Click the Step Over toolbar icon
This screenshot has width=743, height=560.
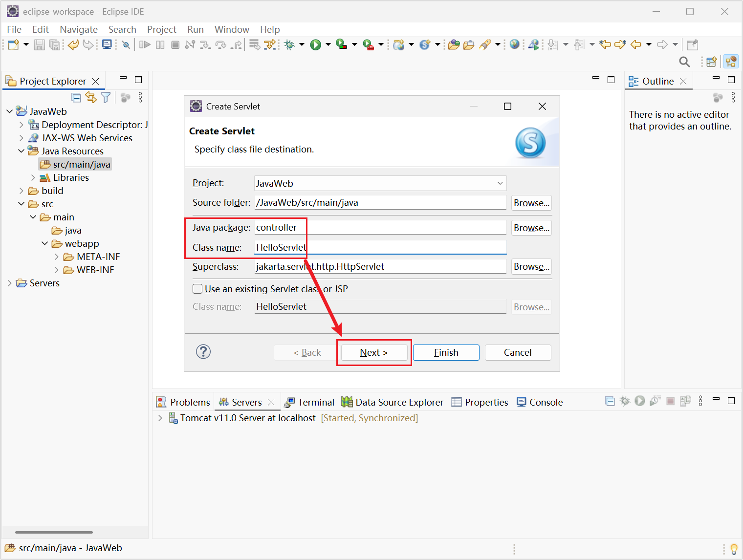tap(221, 45)
